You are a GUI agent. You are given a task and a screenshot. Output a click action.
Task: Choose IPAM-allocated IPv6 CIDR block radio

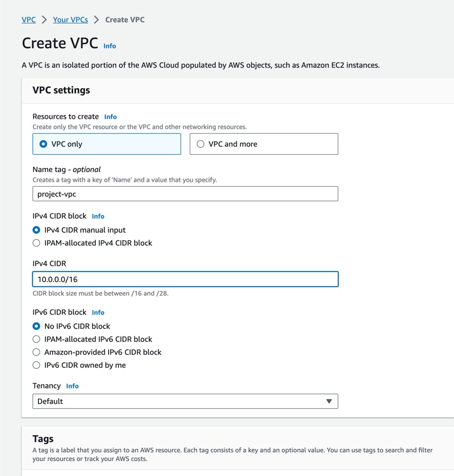point(36,339)
